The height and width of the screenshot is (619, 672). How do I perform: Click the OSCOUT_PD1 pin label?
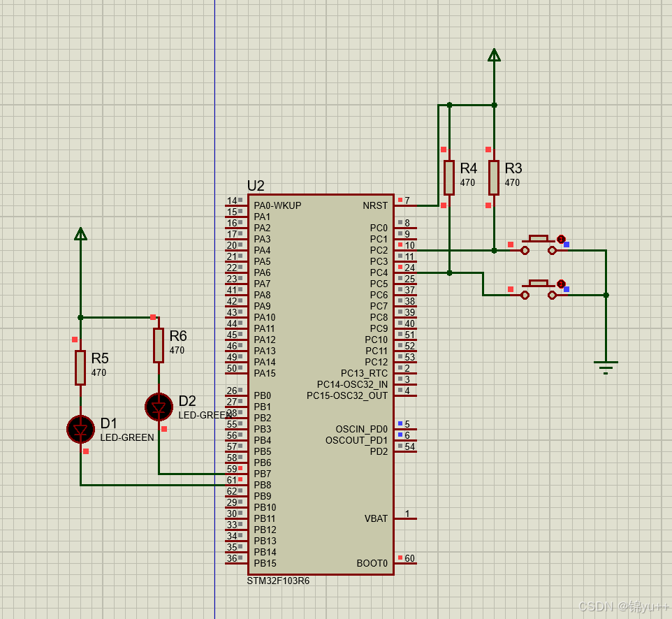tap(356, 440)
